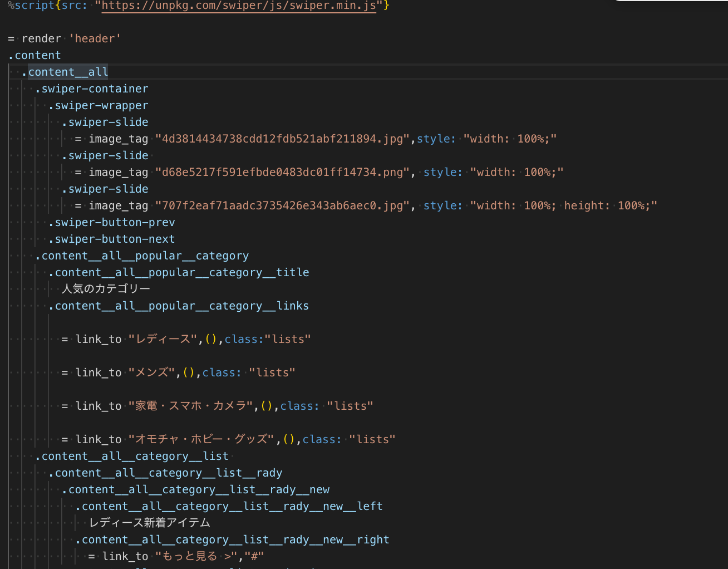Click the 4d3814434738cdd12fdb521abf211894.jpg filename string

pos(283,139)
